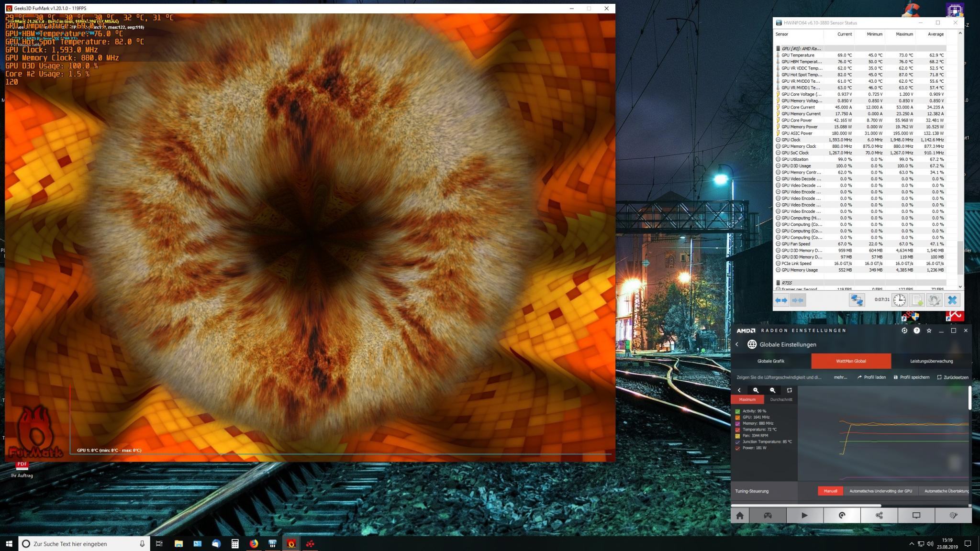Uncheck the Temperature graph checkbox
The height and width of the screenshot is (551, 980).
(x=737, y=430)
